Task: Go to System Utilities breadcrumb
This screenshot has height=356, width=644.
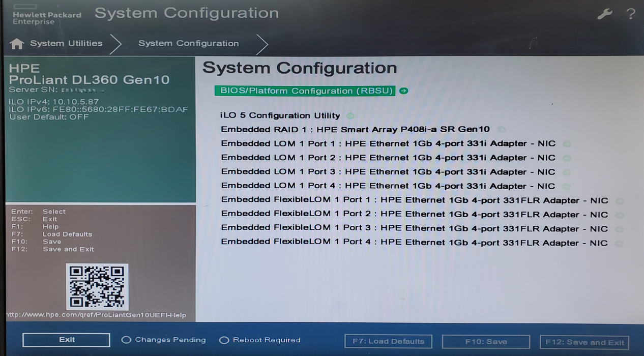Action: coord(66,43)
